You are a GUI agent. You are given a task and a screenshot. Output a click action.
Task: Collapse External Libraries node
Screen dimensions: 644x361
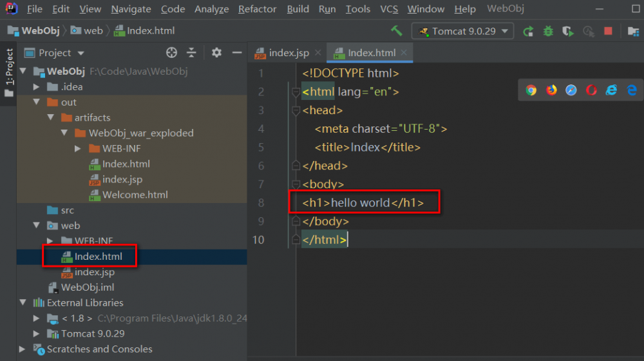click(23, 302)
